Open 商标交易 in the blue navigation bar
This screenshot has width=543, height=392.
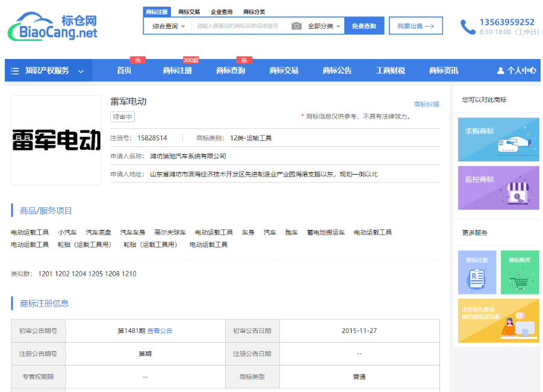click(284, 70)
